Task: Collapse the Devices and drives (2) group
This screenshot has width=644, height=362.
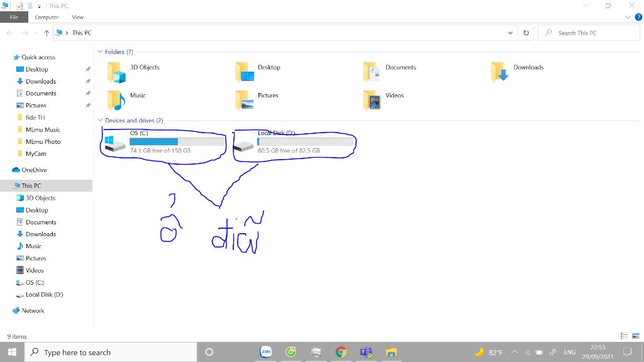Action: click(x=100, y=120)
